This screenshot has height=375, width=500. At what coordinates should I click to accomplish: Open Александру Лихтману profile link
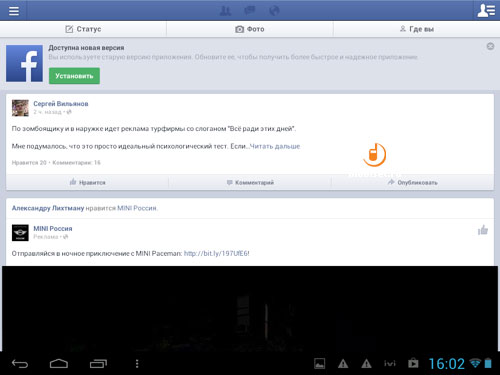(48, 208)
